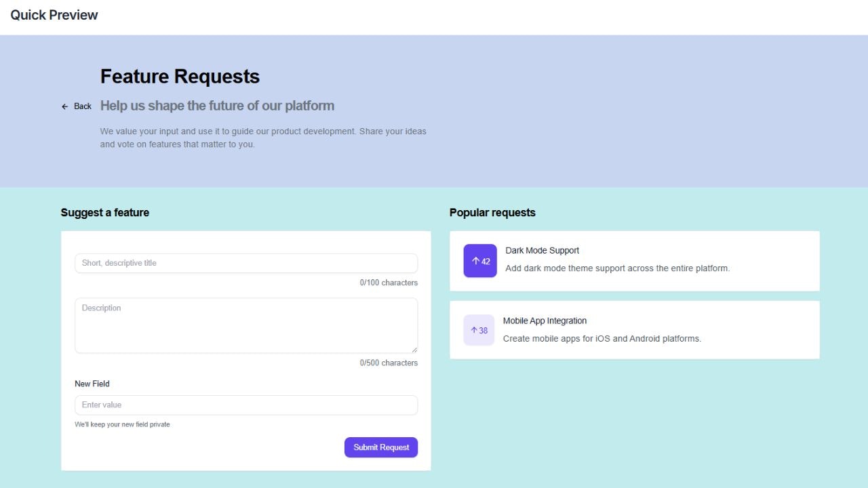Select the 0/100 characters counter
The width and height of the screenshot is (868, 488).
[x=389, y=283]
